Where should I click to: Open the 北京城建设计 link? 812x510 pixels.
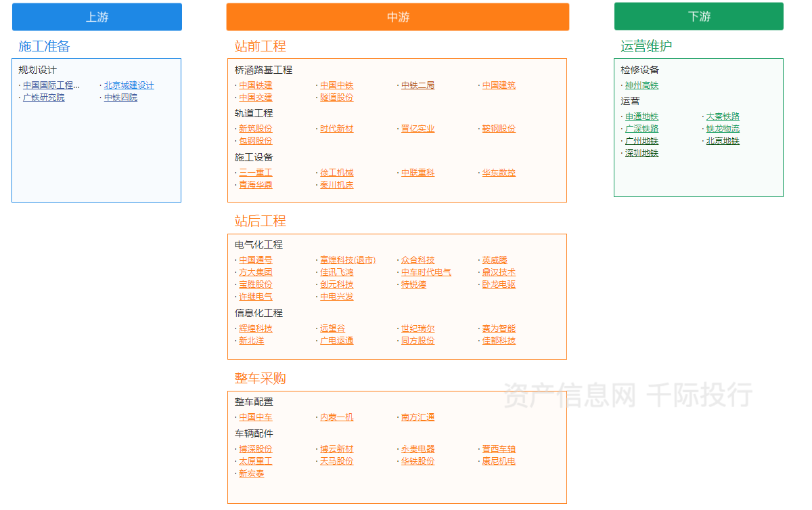coord(129,85)
